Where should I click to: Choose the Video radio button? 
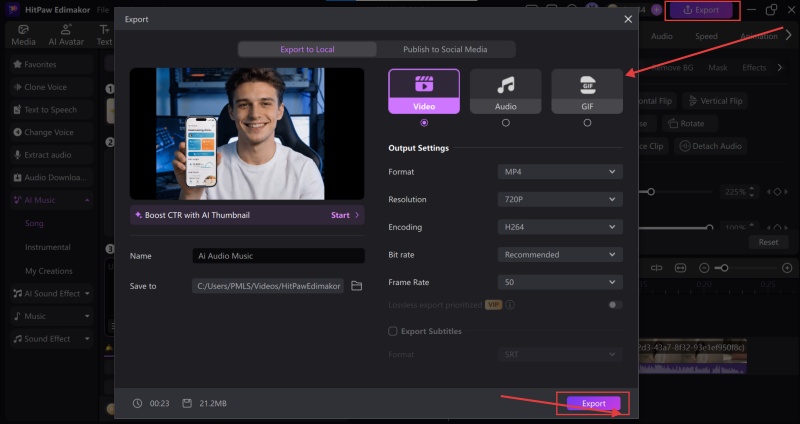tap(424, 123)
